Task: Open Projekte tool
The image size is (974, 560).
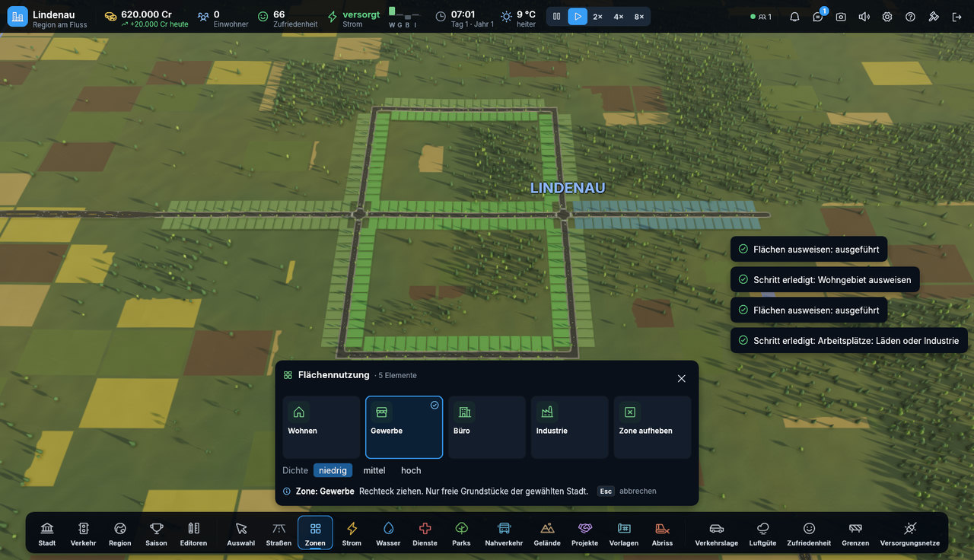Action: pos(584,533)
